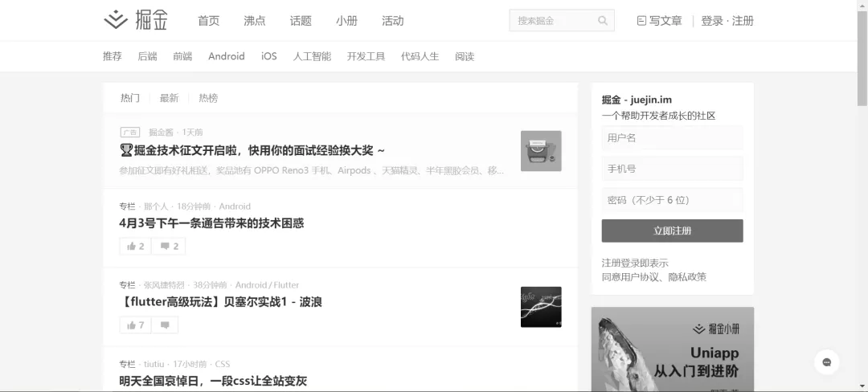Click the 广告 label badge

[130, 133]
